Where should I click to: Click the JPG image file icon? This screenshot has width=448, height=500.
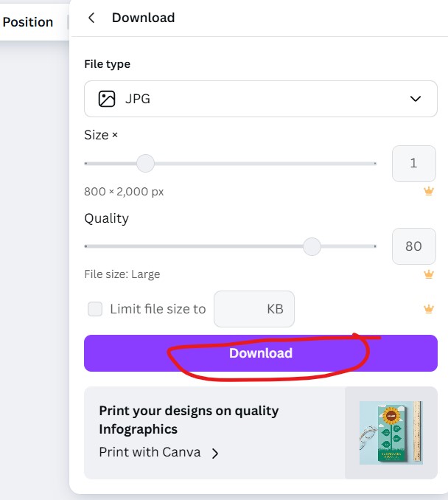coord(107,99)
